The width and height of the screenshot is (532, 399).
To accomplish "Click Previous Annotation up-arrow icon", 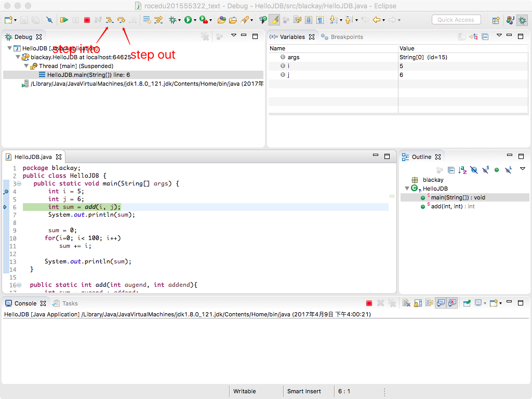I will [x=349, y=20].
